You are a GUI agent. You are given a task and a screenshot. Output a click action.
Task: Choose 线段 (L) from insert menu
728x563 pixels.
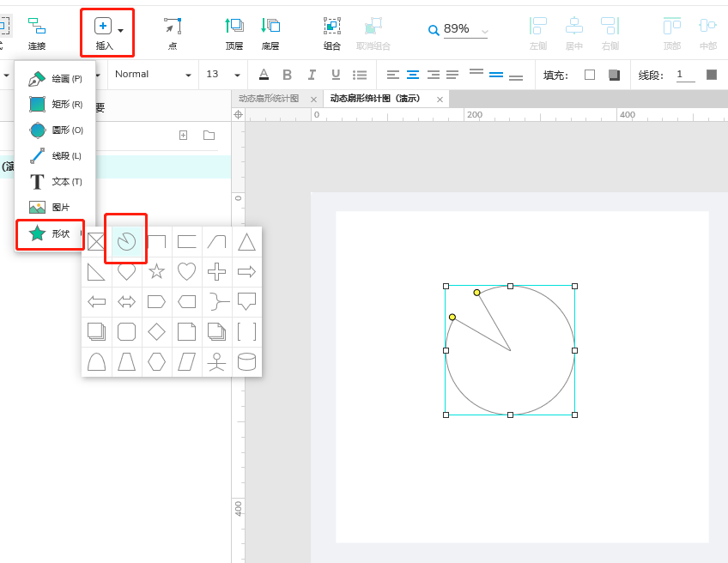coord(55,156)
